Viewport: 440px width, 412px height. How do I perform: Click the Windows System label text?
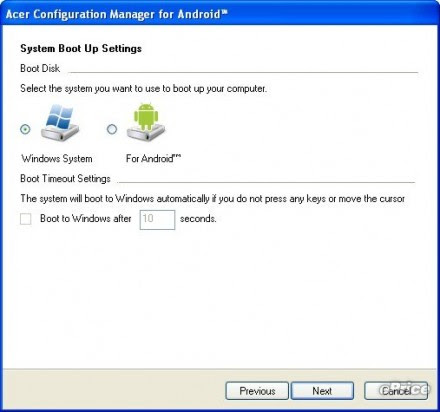click(x=57, y=159)
